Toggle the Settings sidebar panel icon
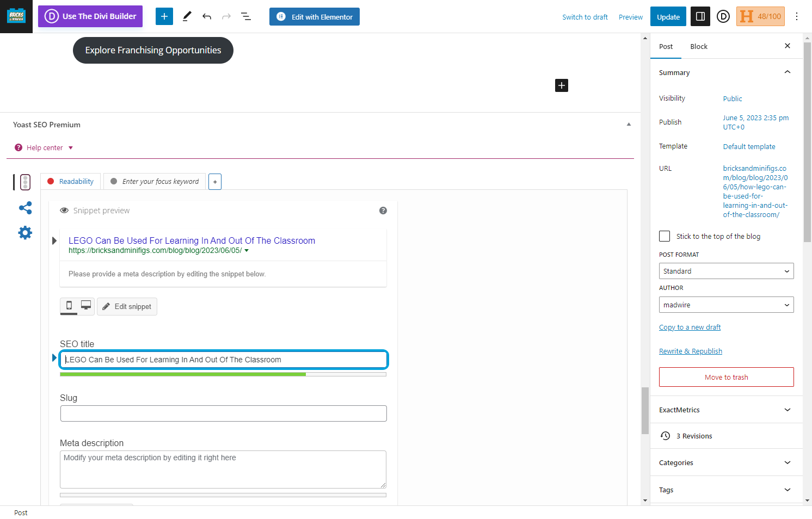The width and height of the screenshot is (812, 519). coord(700,16)
